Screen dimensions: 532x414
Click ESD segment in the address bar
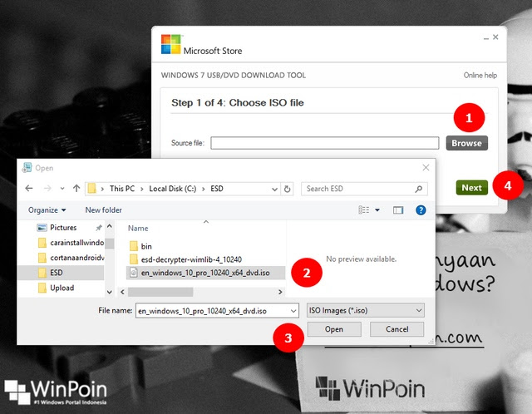(217, 189)
